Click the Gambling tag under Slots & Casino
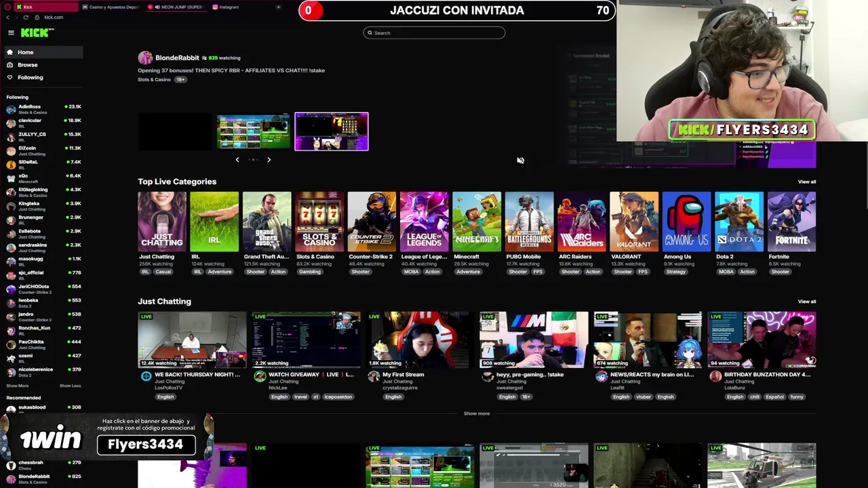868x488 pixels. pyautogui.click(x=310, y=272)
